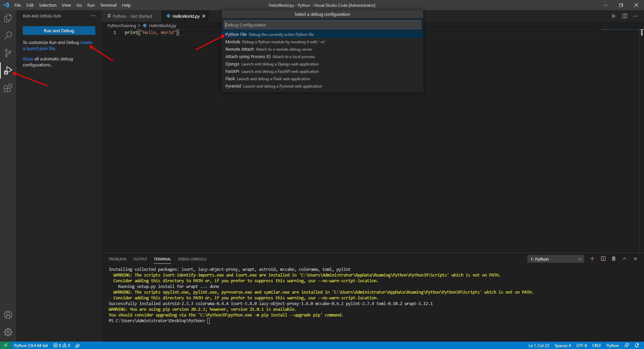Select Python 3.9.4 64-bit interpreter in status bar
This screenshot has width=644, height=349.
pyautogui.click(x=31, y=345)
